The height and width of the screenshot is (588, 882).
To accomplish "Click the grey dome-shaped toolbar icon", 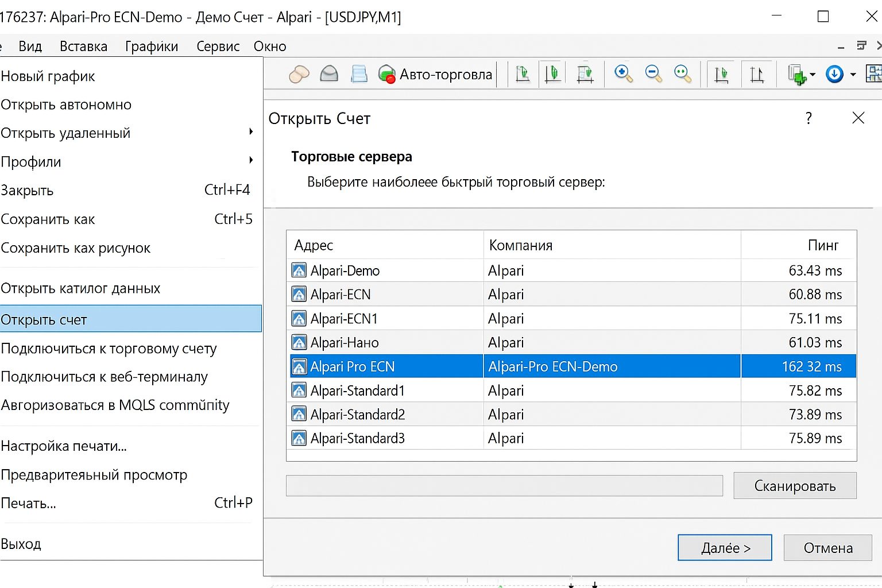I will pos(329,74).
